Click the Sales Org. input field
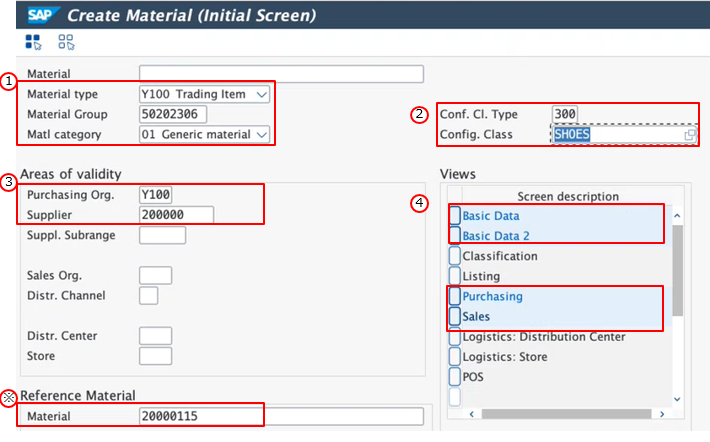Screen dimensions: 710x442 coord(156,275)
